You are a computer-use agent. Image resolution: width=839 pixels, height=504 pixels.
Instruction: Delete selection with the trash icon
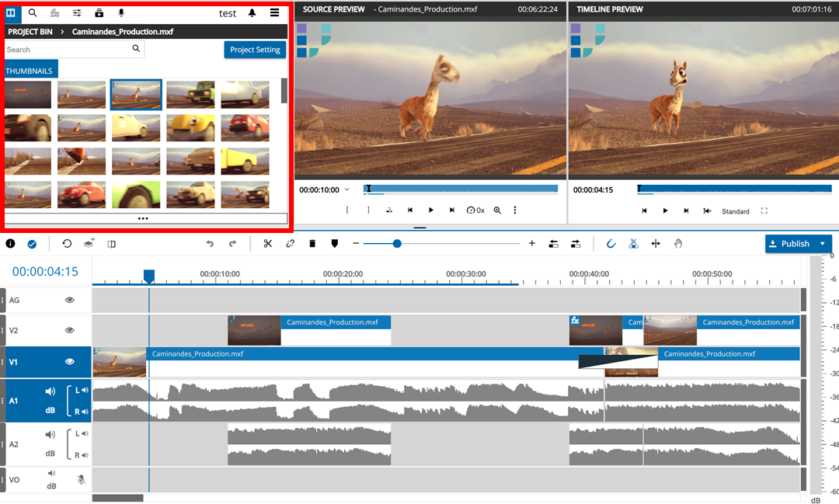pos(312,244)
